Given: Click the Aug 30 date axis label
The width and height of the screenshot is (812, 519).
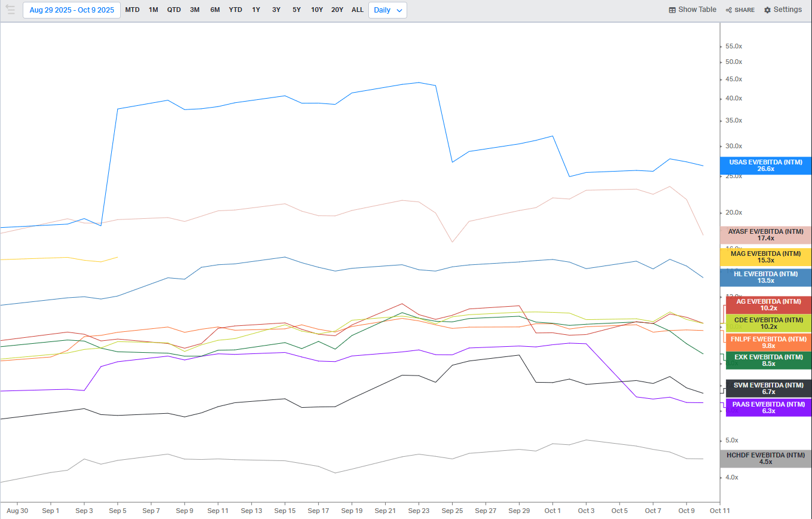Looking at the screenshot, I should [17, 511].
